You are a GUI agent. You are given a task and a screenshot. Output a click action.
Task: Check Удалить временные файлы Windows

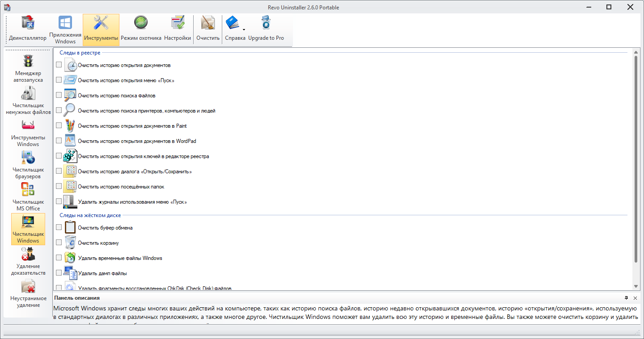point(59,258)
